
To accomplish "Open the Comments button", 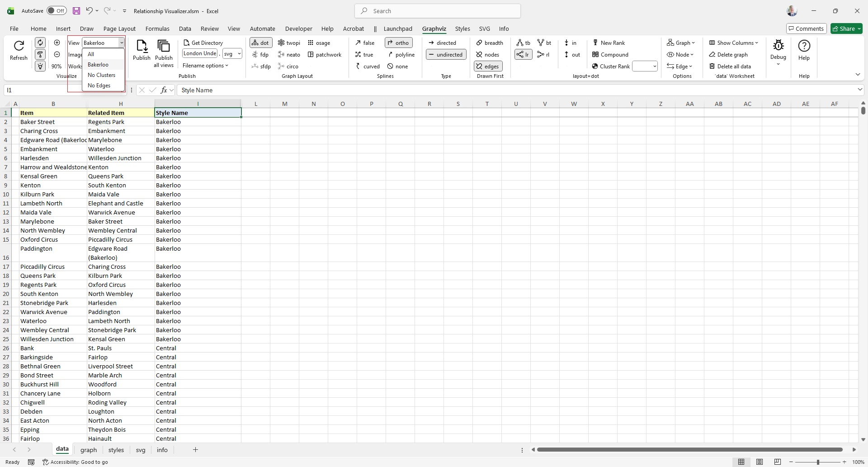I will coord(806,29).
